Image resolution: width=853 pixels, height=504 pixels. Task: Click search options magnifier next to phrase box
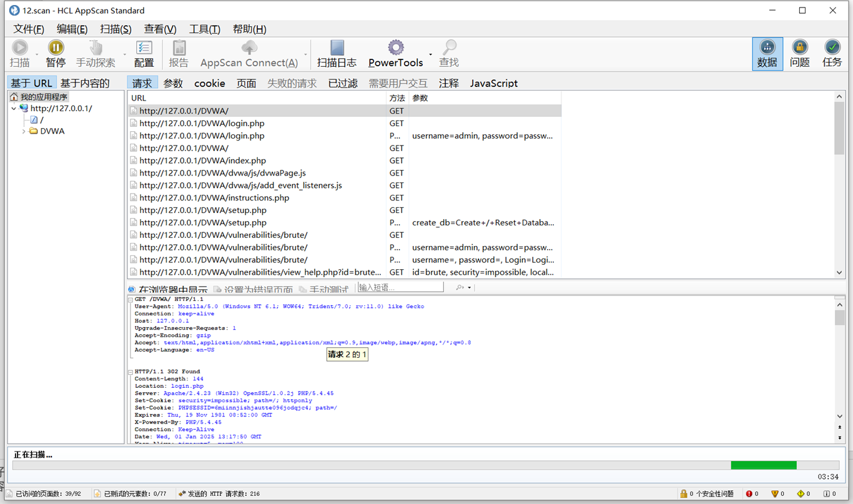(x=460, y=287)
